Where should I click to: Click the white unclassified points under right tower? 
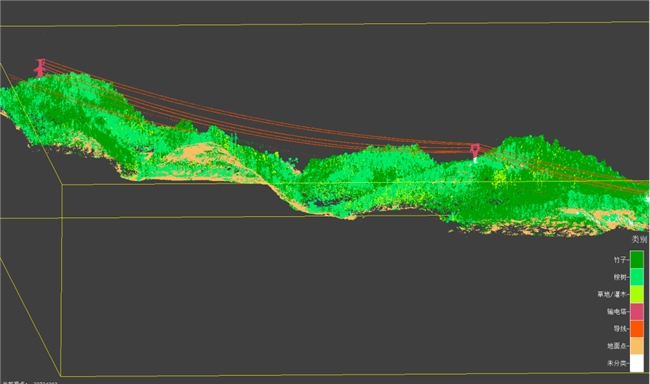[x=475, y=160]
